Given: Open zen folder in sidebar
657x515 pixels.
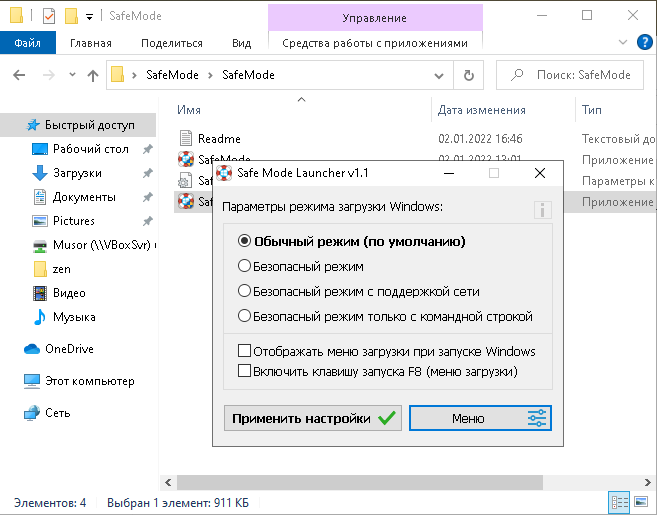Looking at the screenshot, I should 62,269.
